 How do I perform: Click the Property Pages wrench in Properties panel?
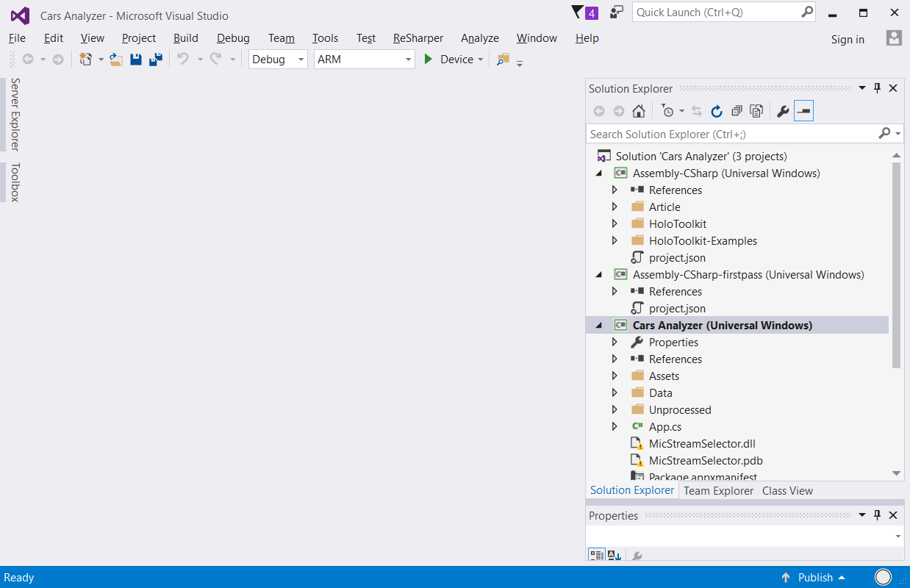[637, 556]
